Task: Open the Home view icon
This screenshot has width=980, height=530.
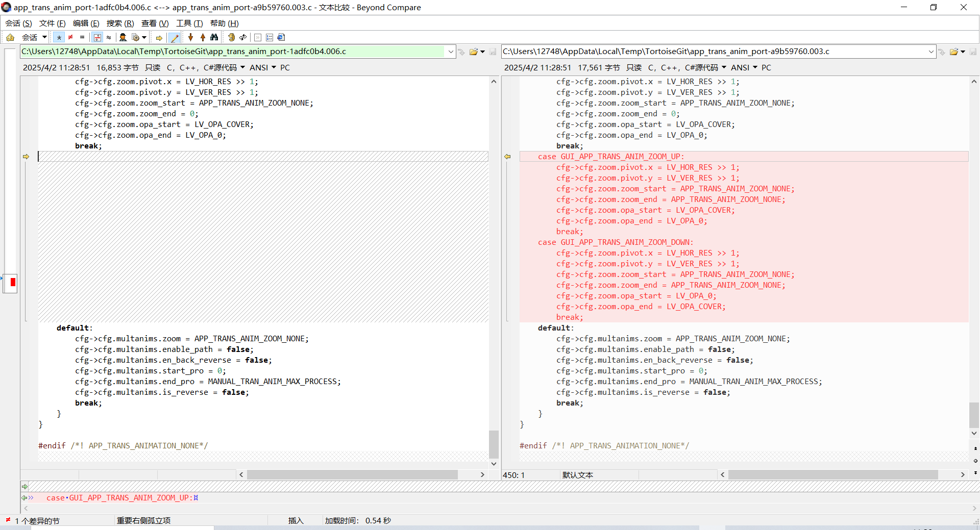Action: 10,37
